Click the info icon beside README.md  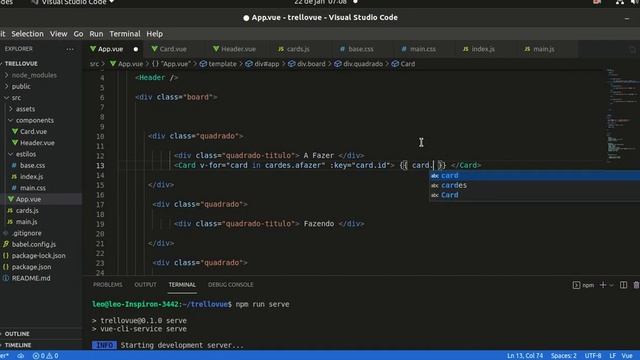[x=6, y=278]
